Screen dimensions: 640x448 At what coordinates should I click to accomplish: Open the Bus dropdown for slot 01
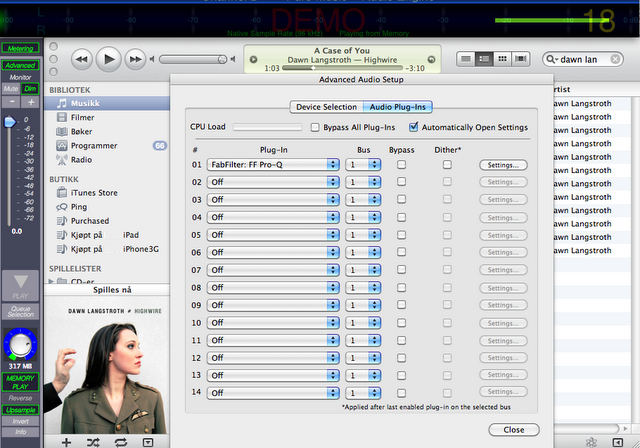tap(363, 164)
